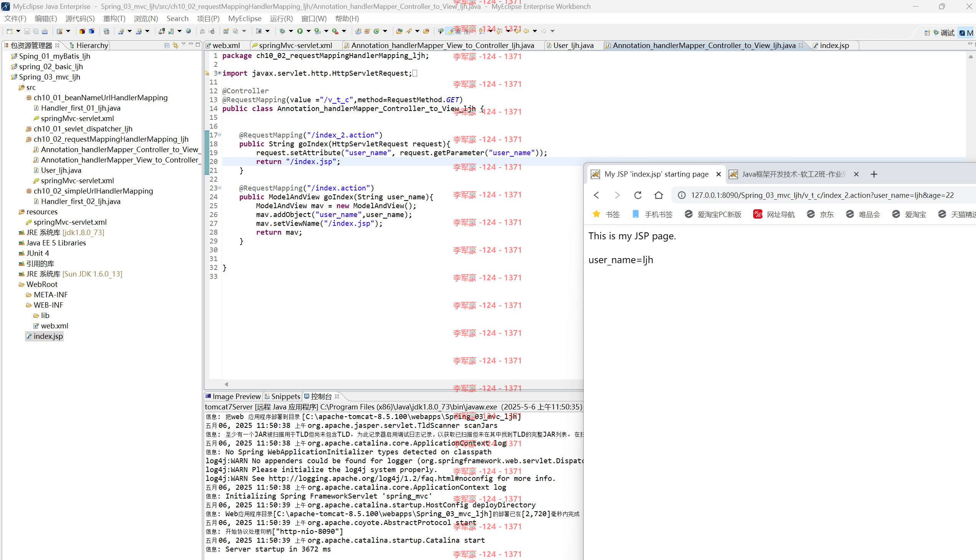Open the 爱淘宝PC新版 bookmark
Viewport: 976px width, 560px height.
click(713, 214)
